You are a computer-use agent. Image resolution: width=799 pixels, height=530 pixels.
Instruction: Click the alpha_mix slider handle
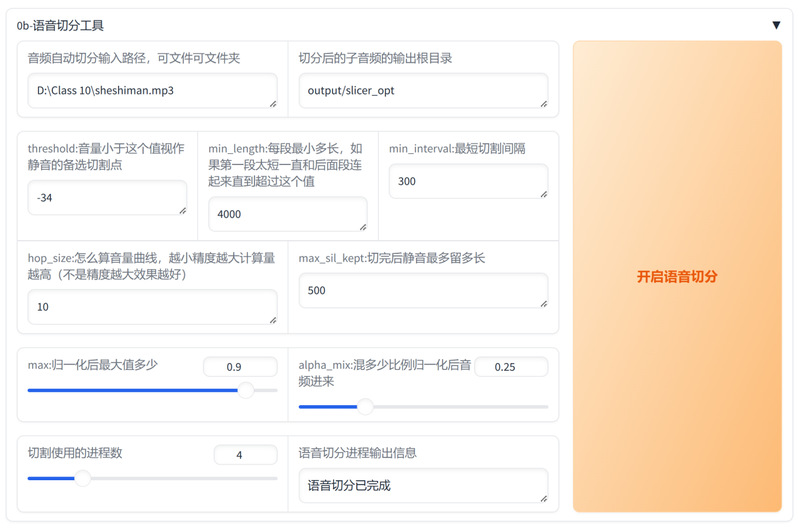point(365,406)
